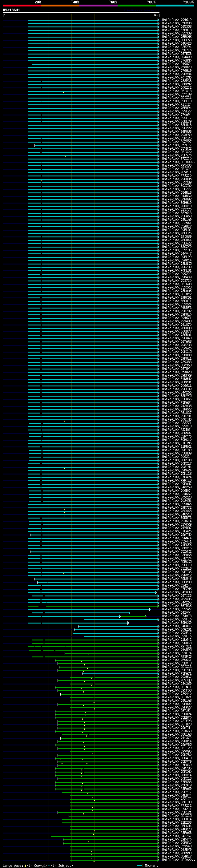Select hit UniRef100_O22339
This screenshot has height=868, width=197.
point(177,33)
